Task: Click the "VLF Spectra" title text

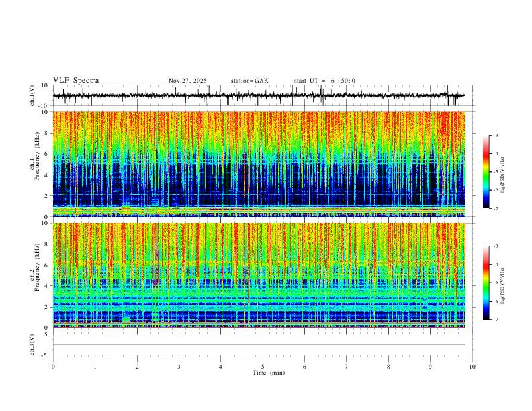Action: (76, 81)
